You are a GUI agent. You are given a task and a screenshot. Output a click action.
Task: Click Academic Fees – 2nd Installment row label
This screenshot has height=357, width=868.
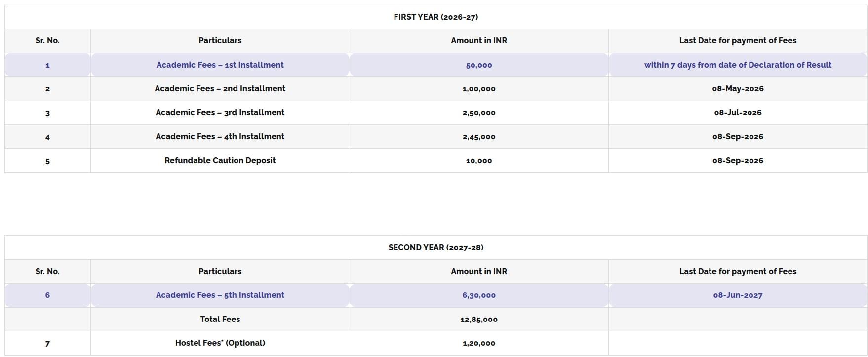tap(220, 89)
